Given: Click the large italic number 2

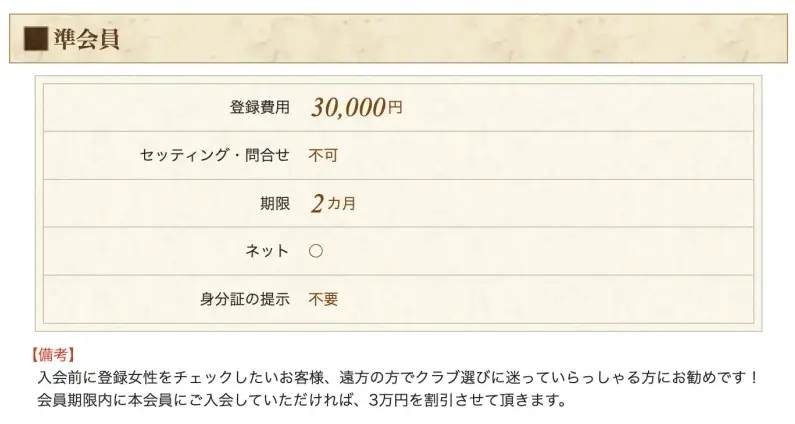Looking at the screenshot, I should click(x=317, y=204).
